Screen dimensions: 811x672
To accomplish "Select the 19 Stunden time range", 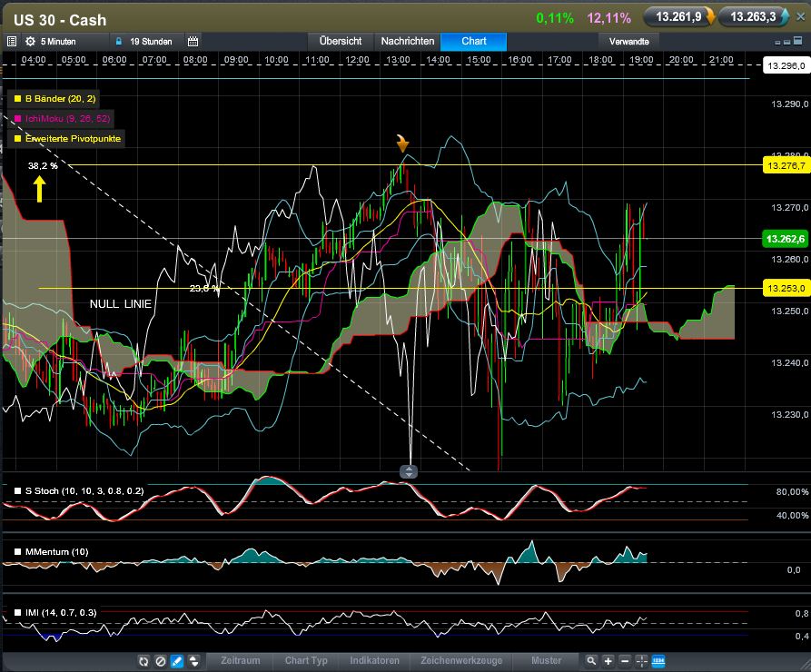I will 151,42.
